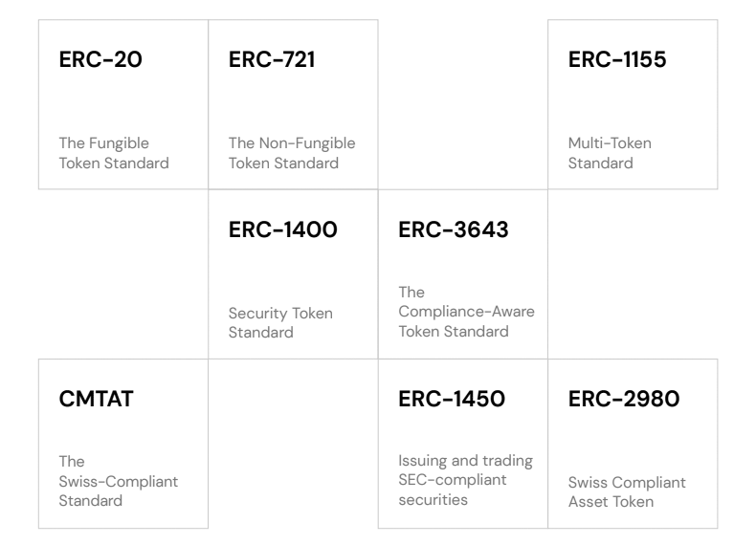Click 'Multi-Token Standard' description
The image size is (756, 545).
(610, 153)
